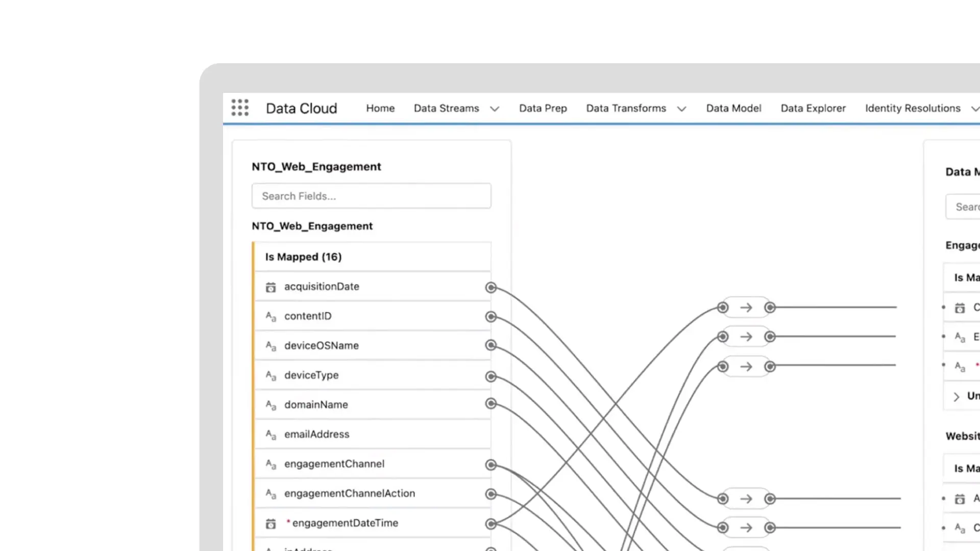This screenshot has height=551, width=980.
Task: Open the Home tab
Action: pyautogui.click(x=380, y=108)
